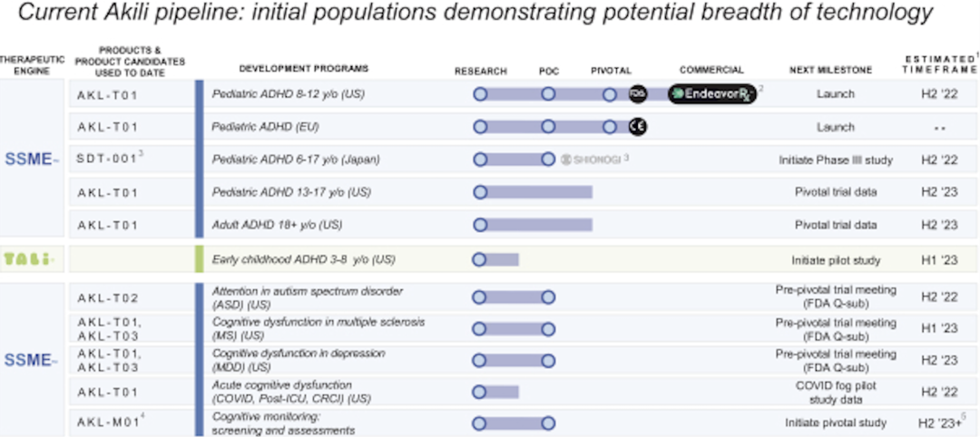Click the FDA badge in the top row
This screenshot has width=980, height=437.
click(x=637, y=93)
